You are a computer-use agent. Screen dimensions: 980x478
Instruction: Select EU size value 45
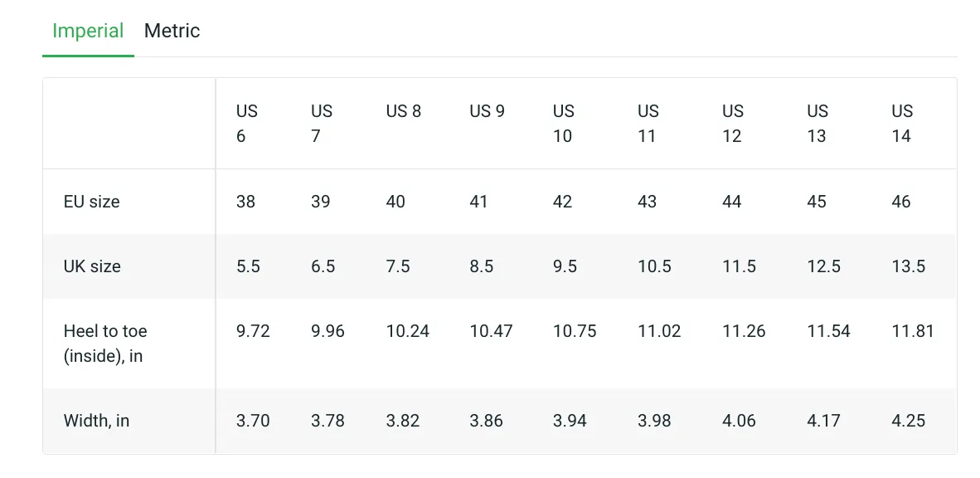click(x=817, y=202)
